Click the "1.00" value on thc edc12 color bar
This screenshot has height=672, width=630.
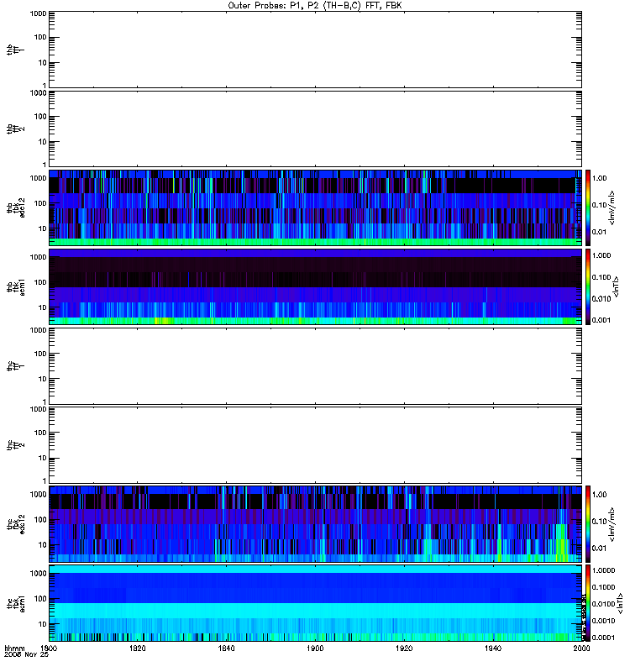pos(600,495)
